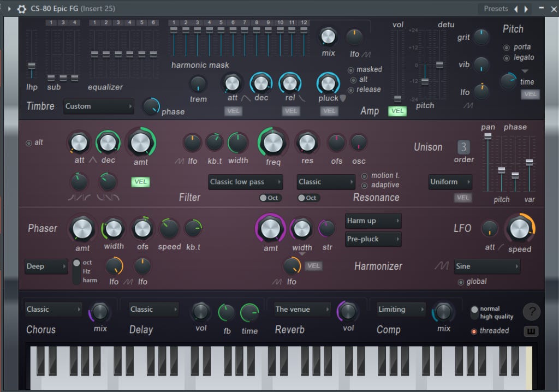Go to the previous preset arrow
The image size is (559, 392).
516,9
